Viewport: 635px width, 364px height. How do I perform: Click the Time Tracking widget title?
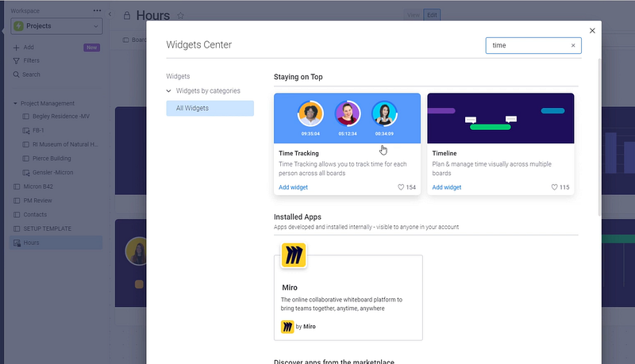(x=298, y=153)
